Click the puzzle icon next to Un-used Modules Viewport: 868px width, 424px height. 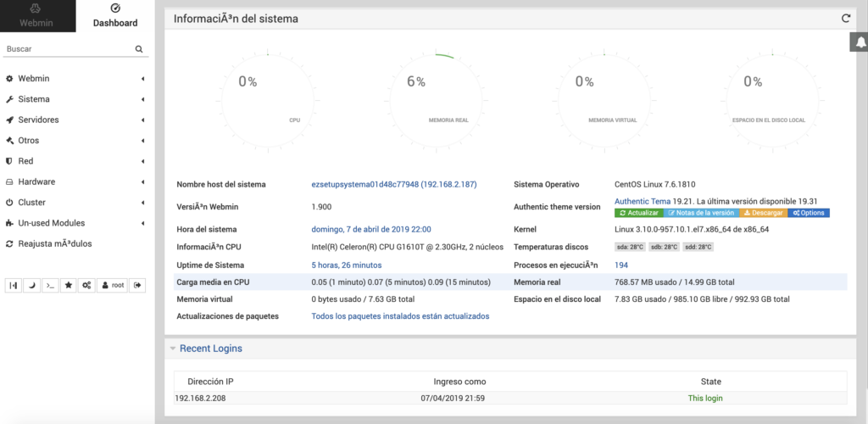pyautogui.click(x=8, y=223)
